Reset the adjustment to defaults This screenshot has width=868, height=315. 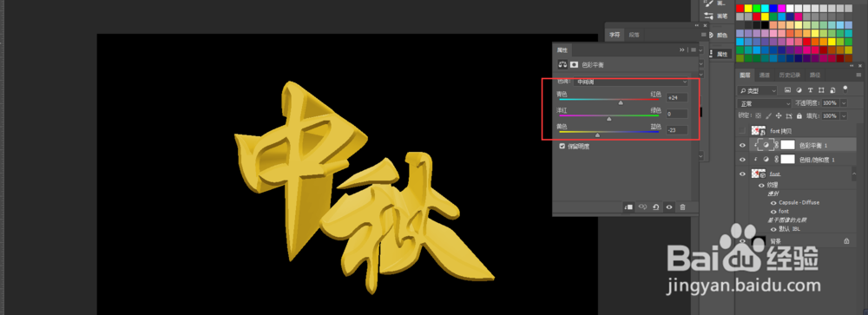pyautogui.click(x=656, y=207)
